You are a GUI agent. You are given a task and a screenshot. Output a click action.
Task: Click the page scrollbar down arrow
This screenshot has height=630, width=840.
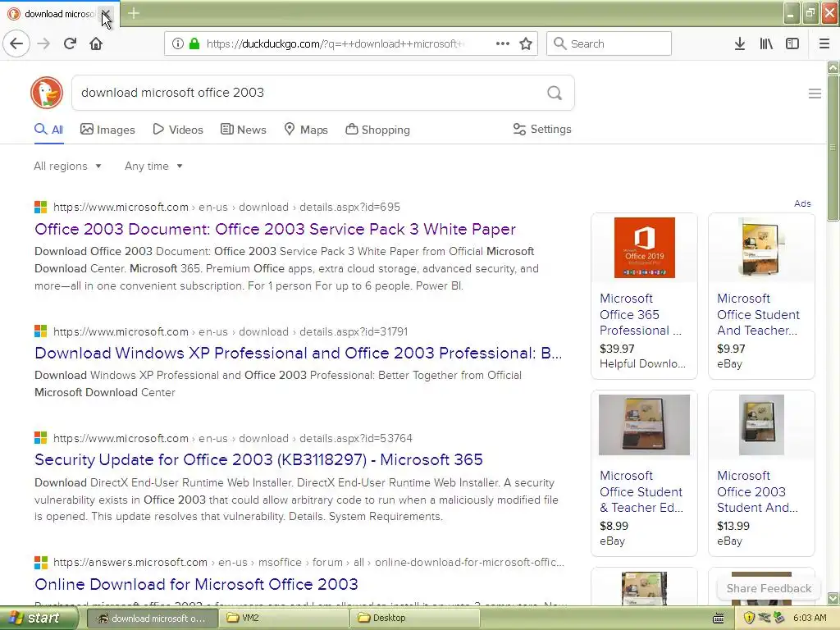[x=833, y=598]
